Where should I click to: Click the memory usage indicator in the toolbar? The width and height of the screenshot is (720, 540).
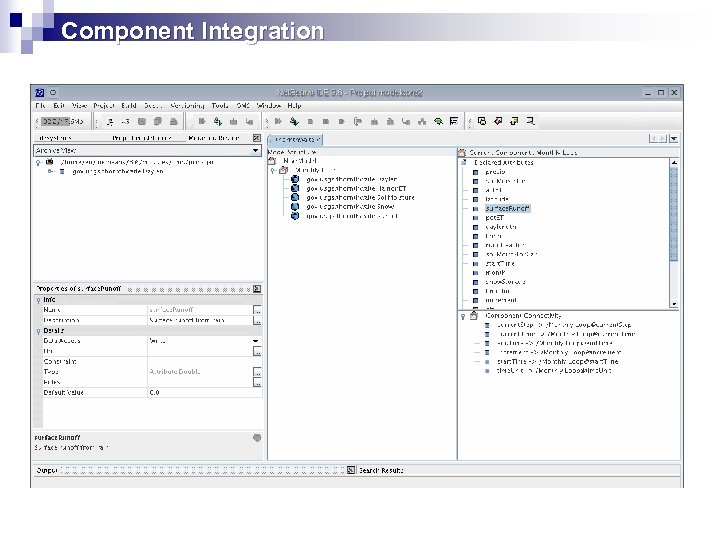point(62,122)
